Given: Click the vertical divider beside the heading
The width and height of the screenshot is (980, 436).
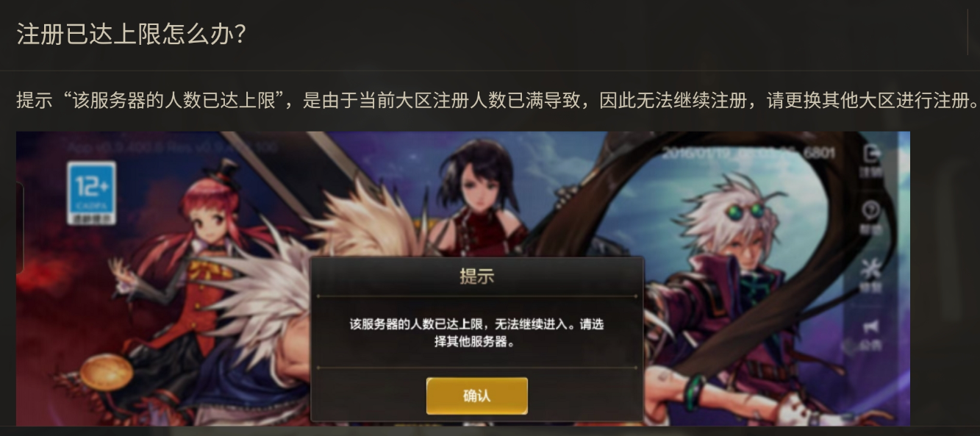Looking at the screenshot, I should pos(968,34).
